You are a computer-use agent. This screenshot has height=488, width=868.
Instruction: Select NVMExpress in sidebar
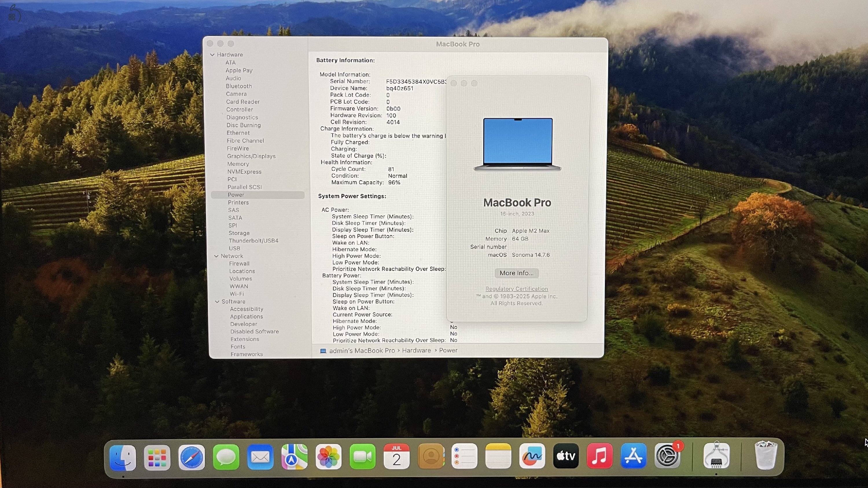pyautogui.click(x=244, y=172)
